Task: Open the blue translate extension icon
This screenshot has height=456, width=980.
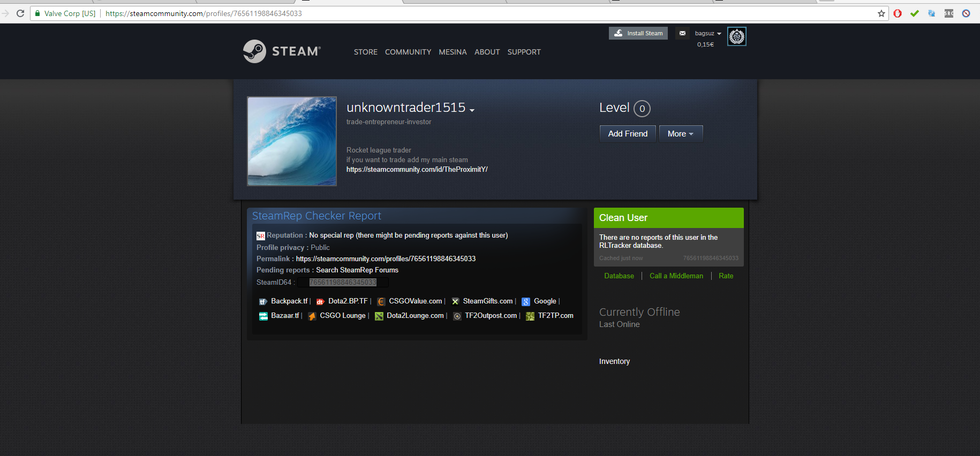Action: (x=932, y=13)
